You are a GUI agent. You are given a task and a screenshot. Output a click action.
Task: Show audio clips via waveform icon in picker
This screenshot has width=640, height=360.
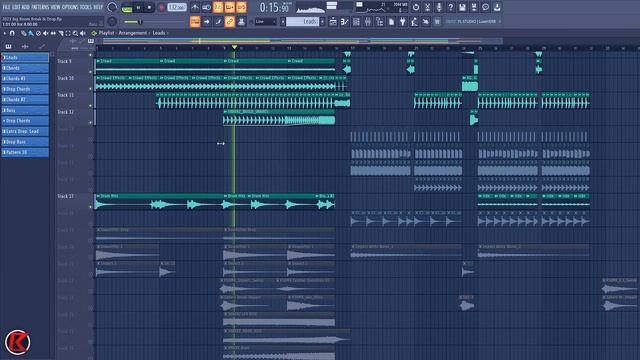point(25,47)
